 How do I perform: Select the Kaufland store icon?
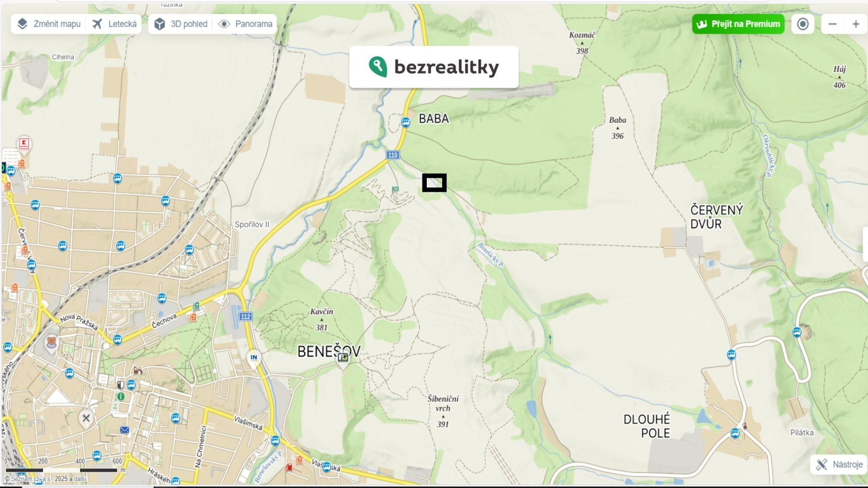pyautogui.click(x=24, y=144)
